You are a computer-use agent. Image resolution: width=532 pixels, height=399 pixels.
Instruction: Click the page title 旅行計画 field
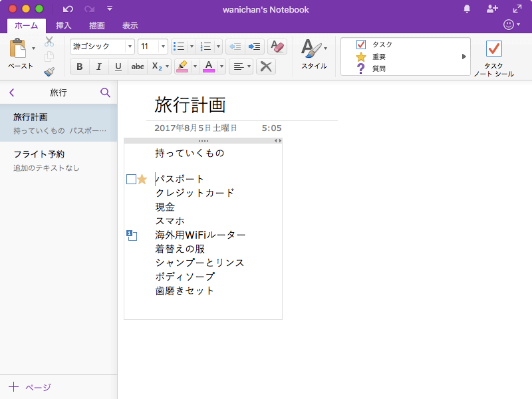click(x=191, y=104)
